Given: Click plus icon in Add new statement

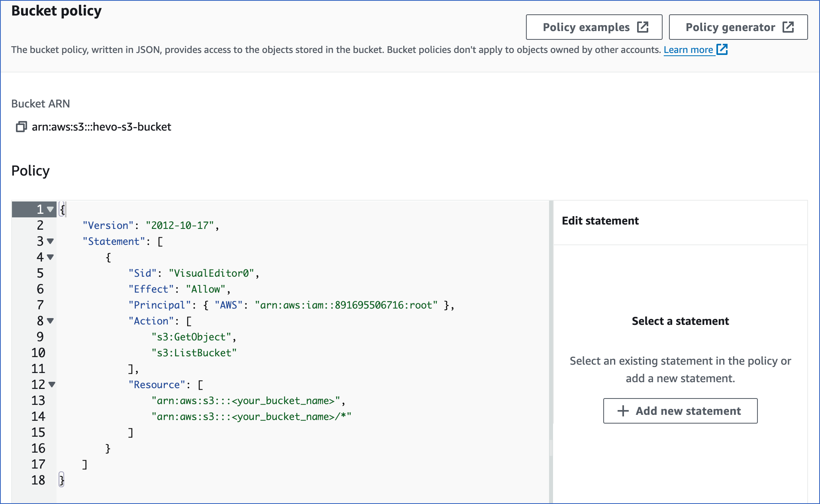Looking at the screenshot, I should point(623,411).
